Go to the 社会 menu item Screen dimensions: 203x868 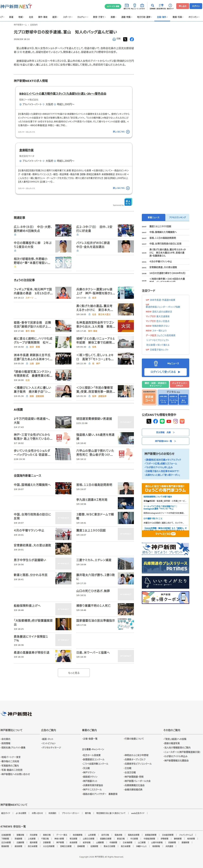(31, 17)
